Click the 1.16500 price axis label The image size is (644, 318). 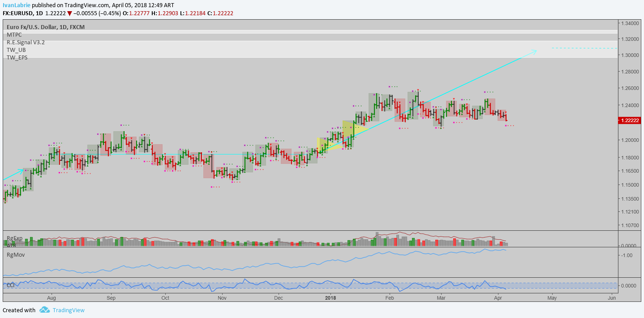(x=630, y=171)
